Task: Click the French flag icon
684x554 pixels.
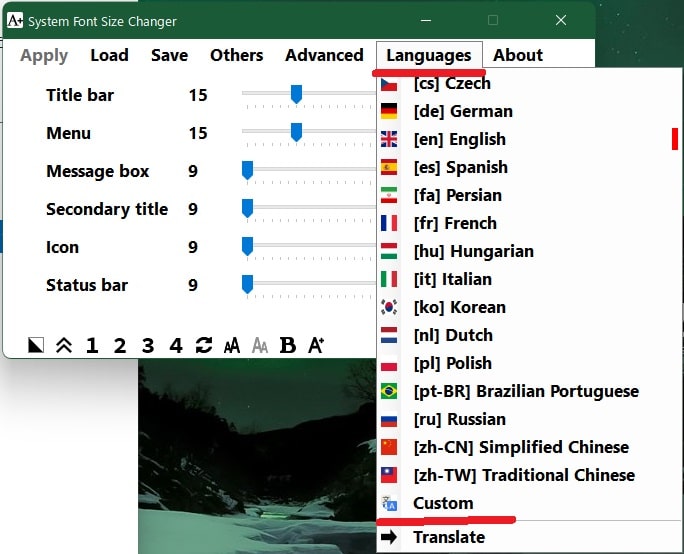Action: (389, 223)
